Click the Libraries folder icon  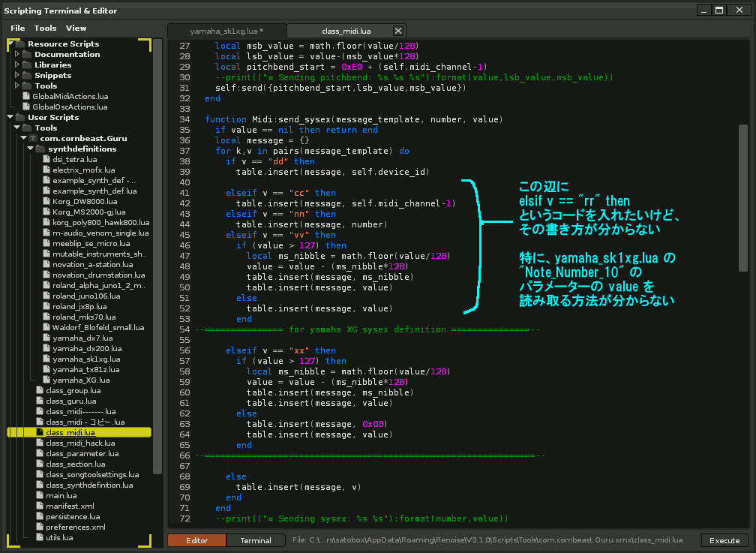point(27,65)
